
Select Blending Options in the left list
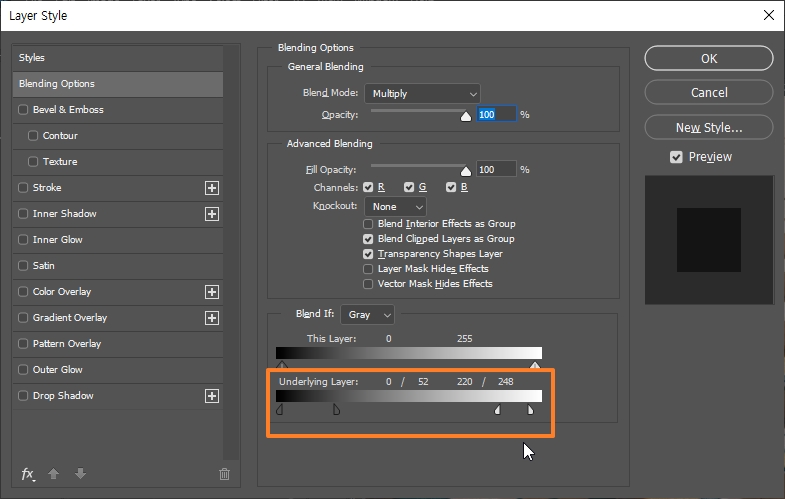pos(118,84)
